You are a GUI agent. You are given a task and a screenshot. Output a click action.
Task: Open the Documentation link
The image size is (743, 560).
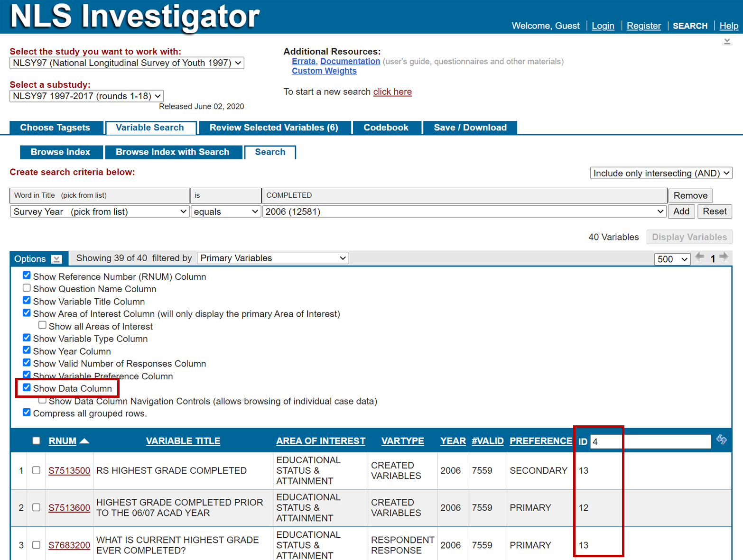point(350,61)
